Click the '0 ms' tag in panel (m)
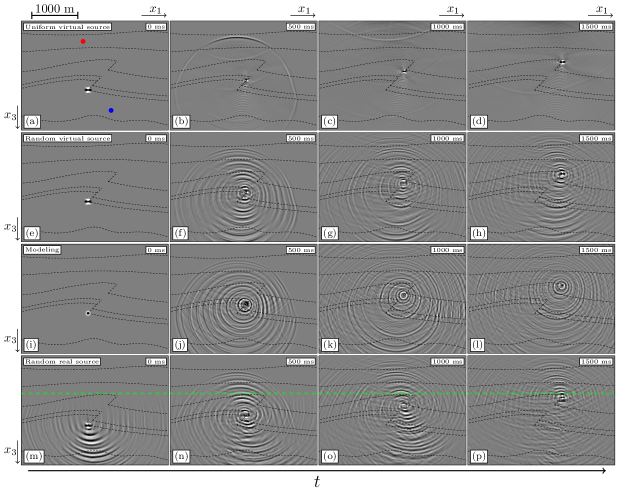 (x=155, y=361)
